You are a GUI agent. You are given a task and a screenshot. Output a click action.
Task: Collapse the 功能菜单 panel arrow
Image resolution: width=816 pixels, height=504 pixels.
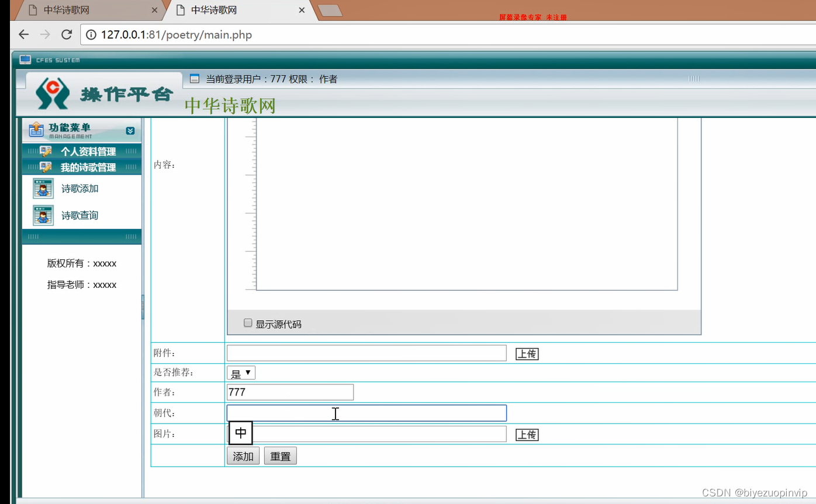130,131
